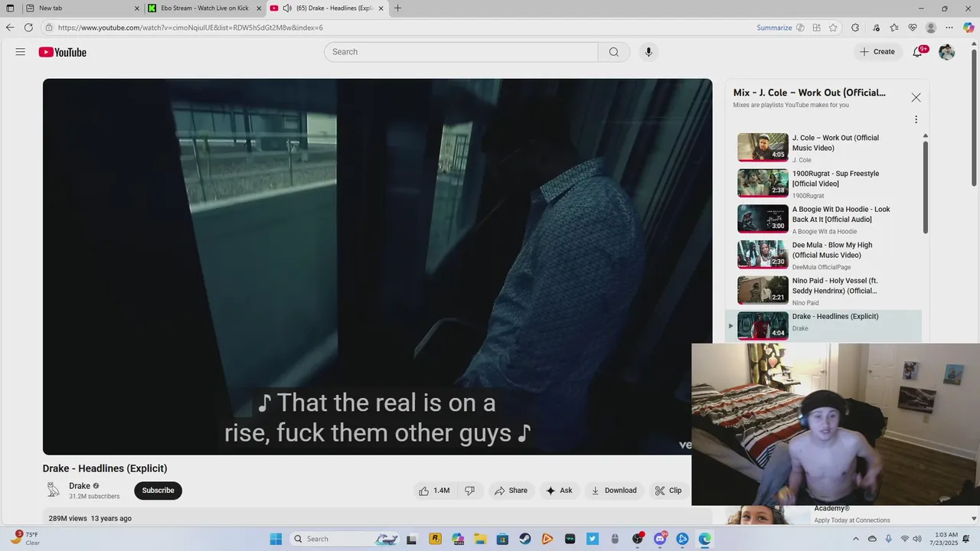
Task: Open the YouTube hamburger guide menu
Action: click(x=21, y=52)
